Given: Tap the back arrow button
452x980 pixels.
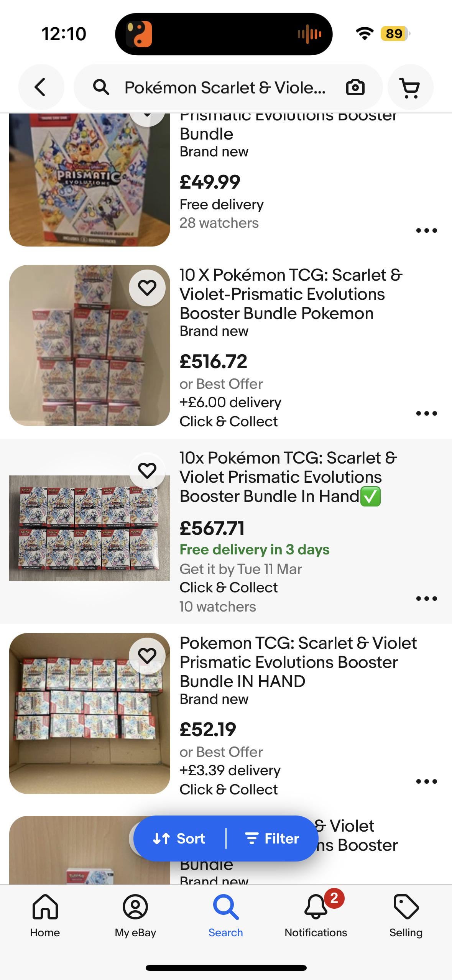Looking at the screenshot, I should [41, 87].
